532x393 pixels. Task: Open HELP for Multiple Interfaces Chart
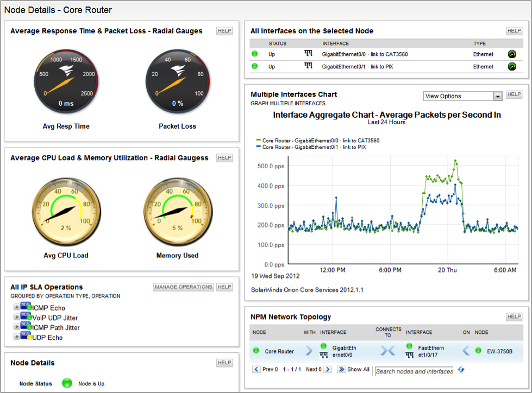pos(514,94)
